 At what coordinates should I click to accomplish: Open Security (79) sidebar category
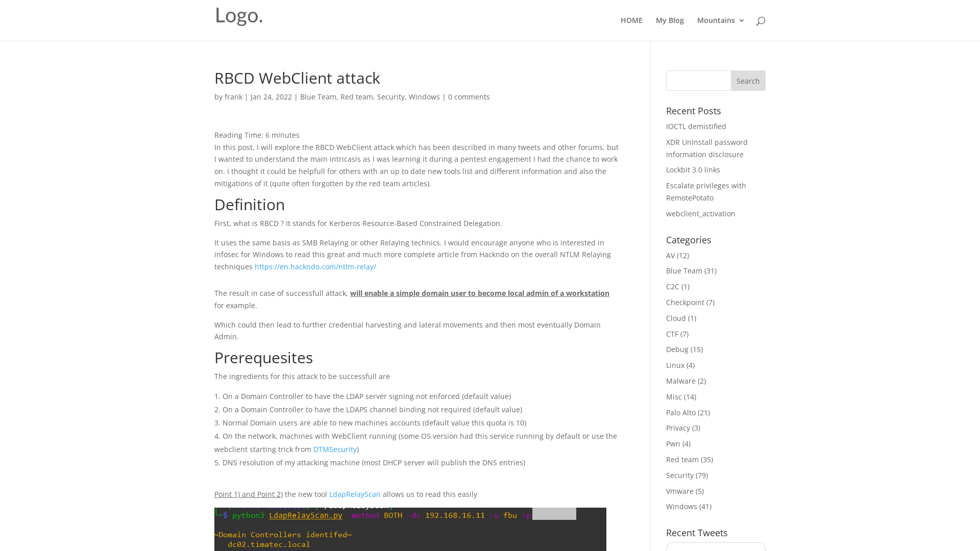[680, 475]
